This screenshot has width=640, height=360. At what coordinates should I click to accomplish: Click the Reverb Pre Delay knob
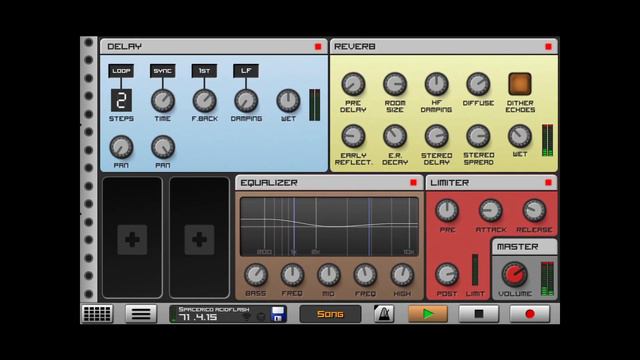[353, 84]
